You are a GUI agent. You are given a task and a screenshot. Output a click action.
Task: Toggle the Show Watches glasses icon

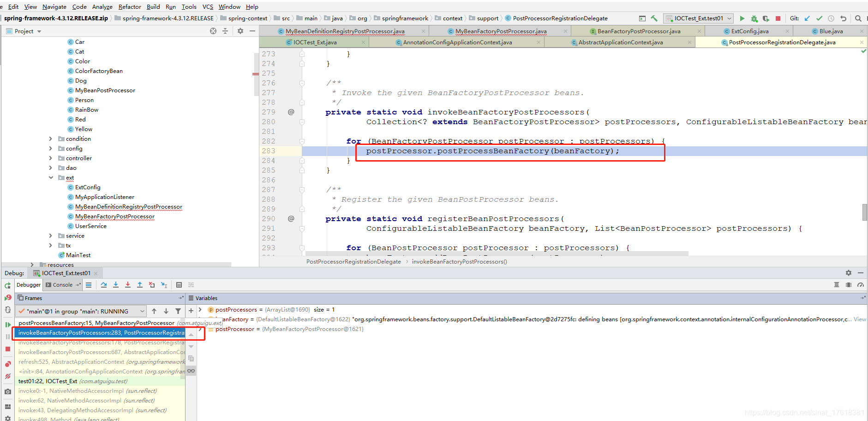click(x=191, y=371)
